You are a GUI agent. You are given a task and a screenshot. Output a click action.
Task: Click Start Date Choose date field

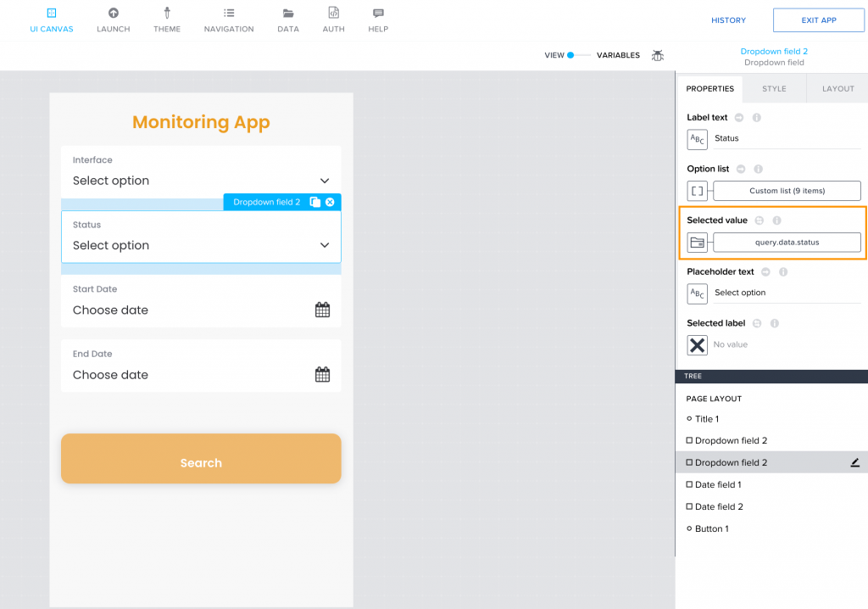[x=201, y=301]
